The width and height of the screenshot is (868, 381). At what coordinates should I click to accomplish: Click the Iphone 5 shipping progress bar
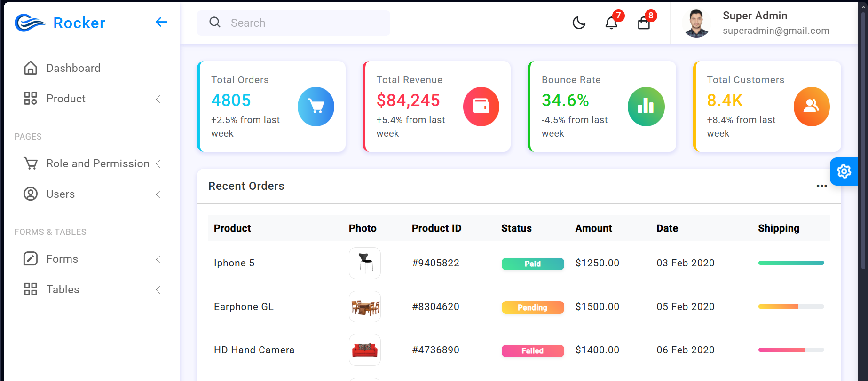click(x=791, y=263)
